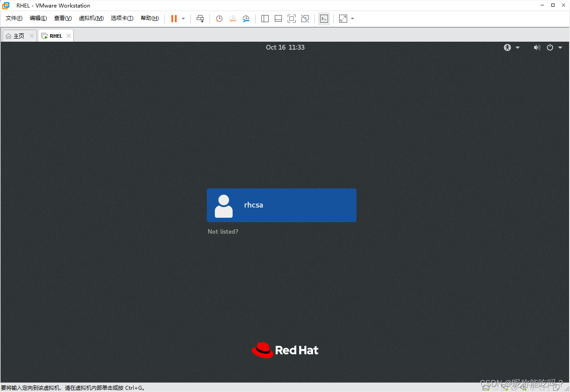570x392 pixels.
Task: Send Ctrl+Alt+Del to the virtual machine
Action: tap(200, 19)
